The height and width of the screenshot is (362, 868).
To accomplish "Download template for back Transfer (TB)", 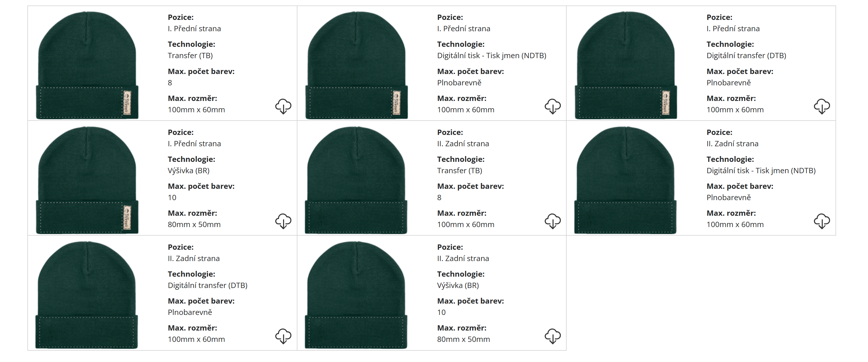I will click(553, 221).
